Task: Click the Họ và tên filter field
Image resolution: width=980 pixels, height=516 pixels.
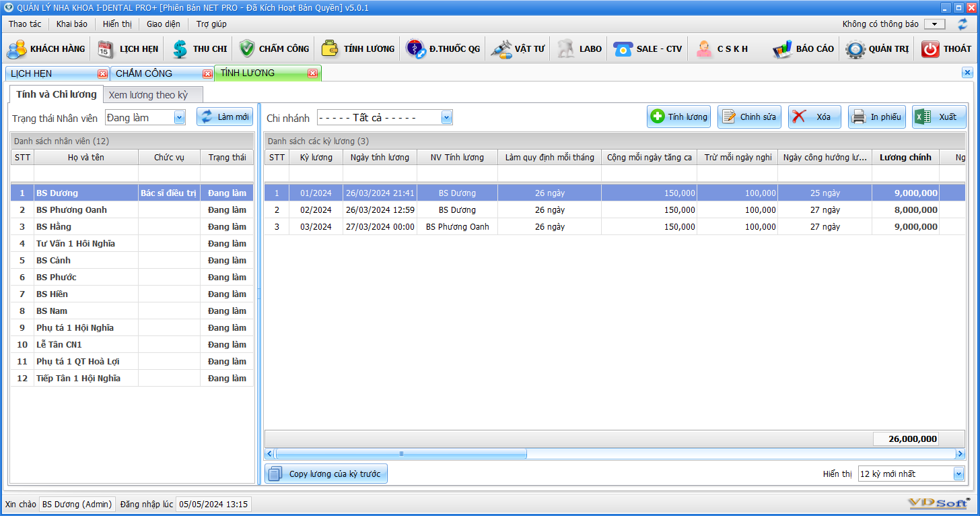Action: tap(86, 174)
